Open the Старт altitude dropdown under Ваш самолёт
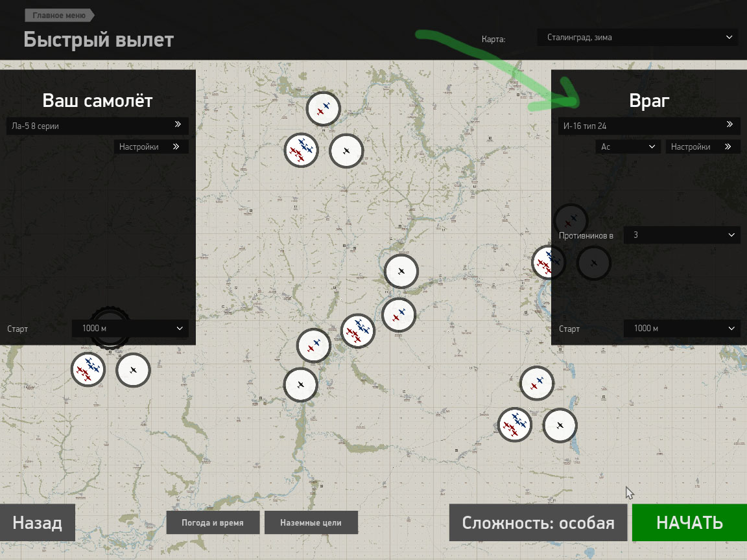Image resolution: width=747 pixels, height=560 pixels. [x=130, y=328]
